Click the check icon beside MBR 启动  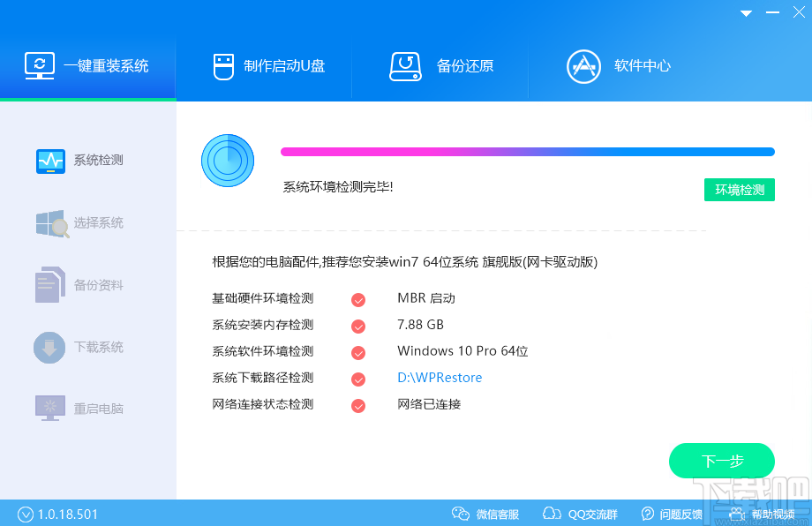(x=357, y=299)
